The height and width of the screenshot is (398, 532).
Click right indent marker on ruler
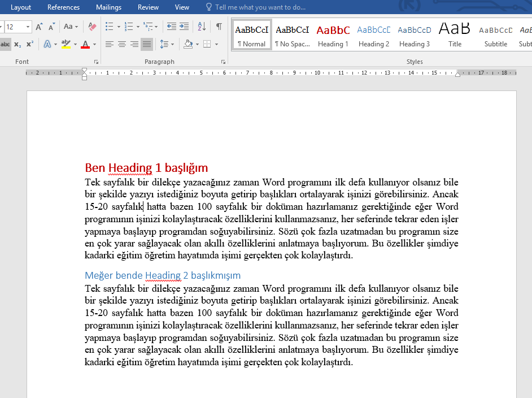(x=457, y=74)
